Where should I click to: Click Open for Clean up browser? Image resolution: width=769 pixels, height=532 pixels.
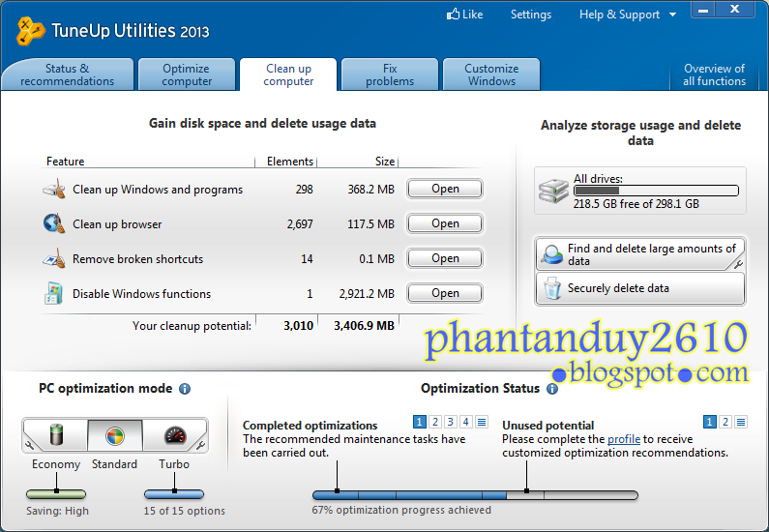[x=445, y=223]
